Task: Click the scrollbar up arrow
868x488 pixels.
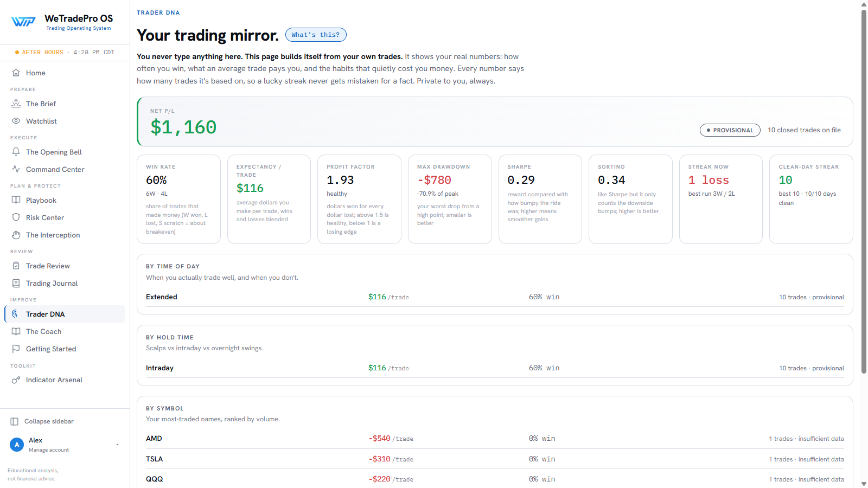Action: pyautogui.click(x=864, y=4)
